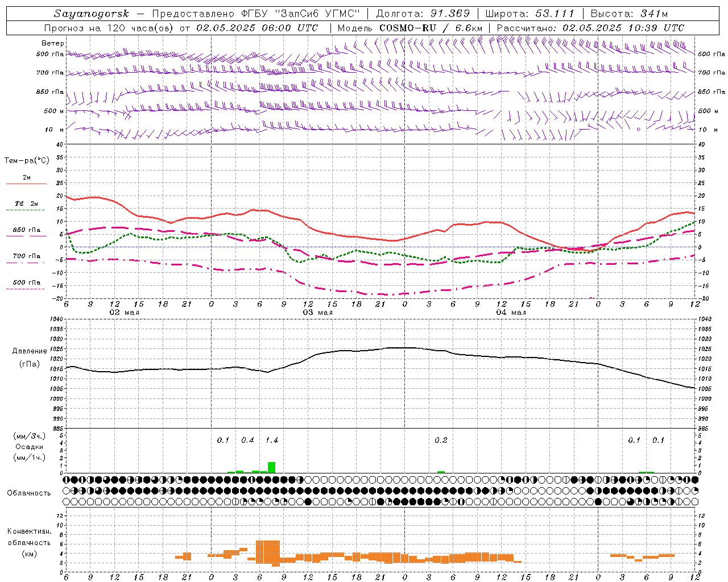Click the 0.4 precipitation value

point(247,440)
